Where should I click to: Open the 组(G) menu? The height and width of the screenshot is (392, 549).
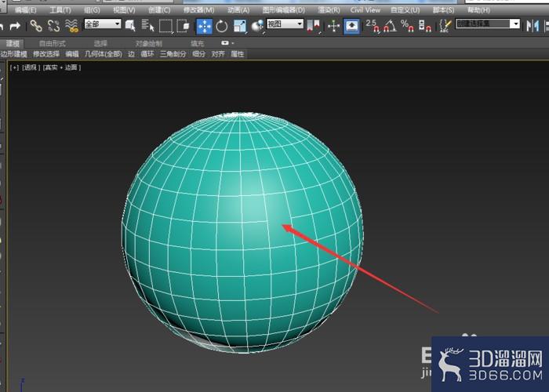92,10
